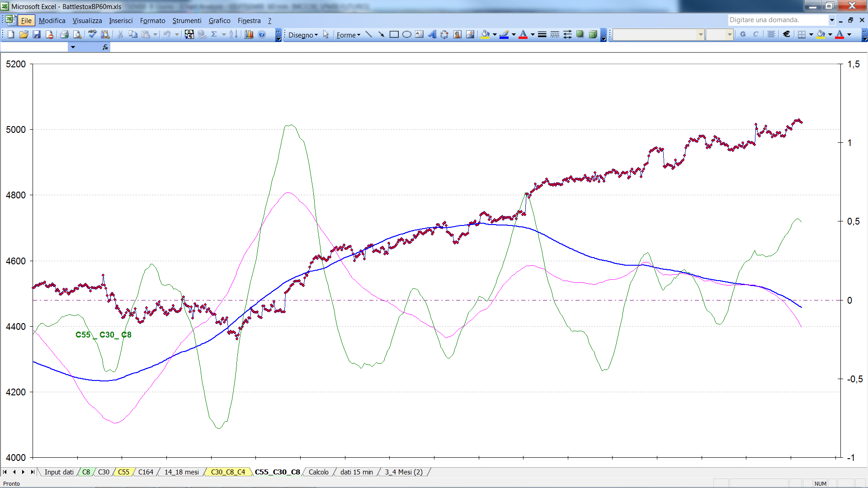Open the File menu
This screenshot has height=488, width=868.
point(26,20)
